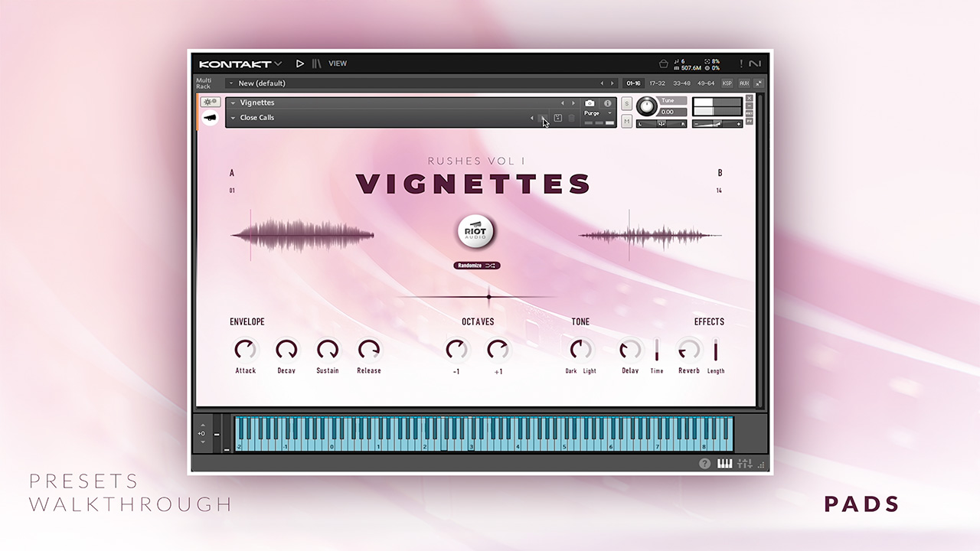The image size is (980, 551).
Task: Save the Close Calls snapshot
Action: click(x=558, y=118)
